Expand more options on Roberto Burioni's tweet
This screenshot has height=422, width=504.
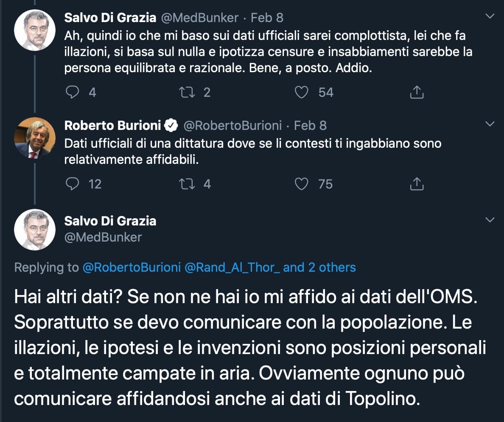click(x=490, y=124)
